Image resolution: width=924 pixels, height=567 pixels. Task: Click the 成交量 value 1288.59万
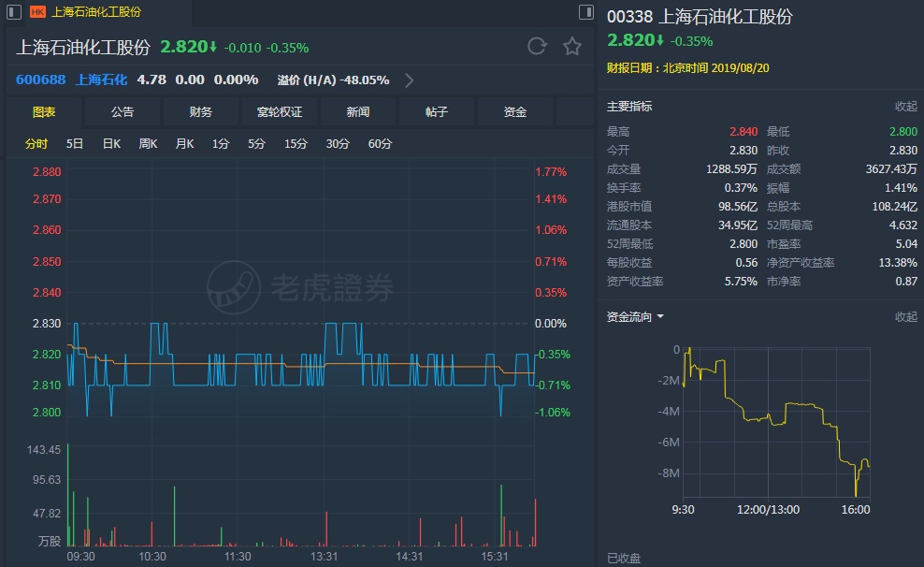pyautogui.click(x=731, y=169)
